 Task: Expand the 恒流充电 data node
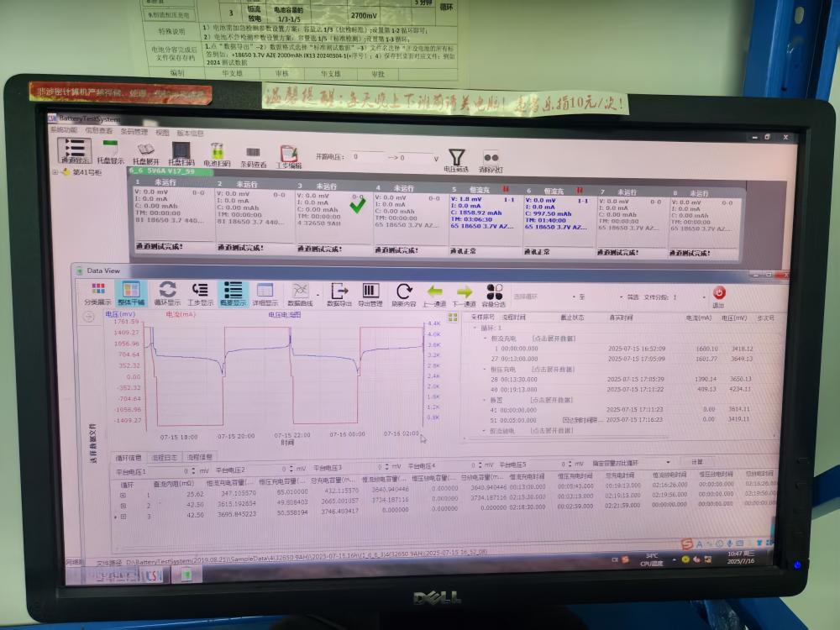click(501, 339)
